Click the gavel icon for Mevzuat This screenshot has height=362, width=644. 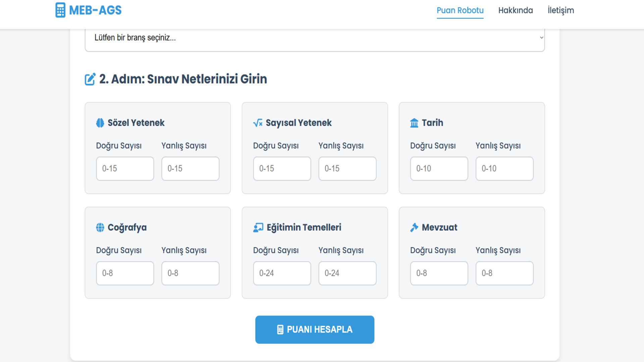pos(414,228)
